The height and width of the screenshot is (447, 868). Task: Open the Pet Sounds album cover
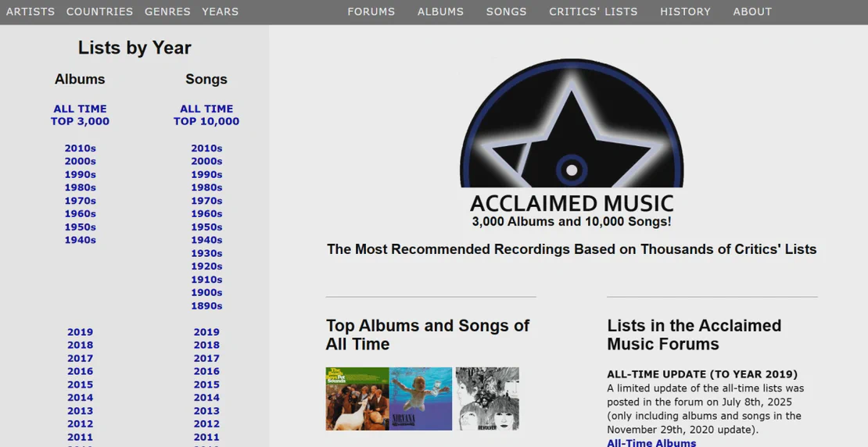[x=357, y=399]
